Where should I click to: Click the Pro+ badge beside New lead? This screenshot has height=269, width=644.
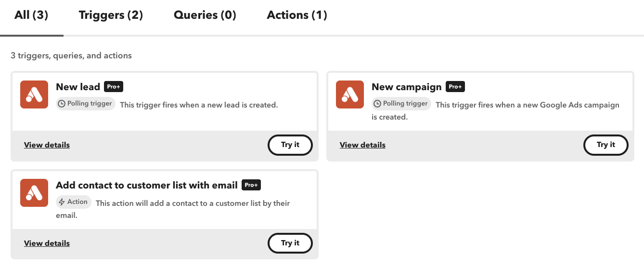[x=114, y=87]
